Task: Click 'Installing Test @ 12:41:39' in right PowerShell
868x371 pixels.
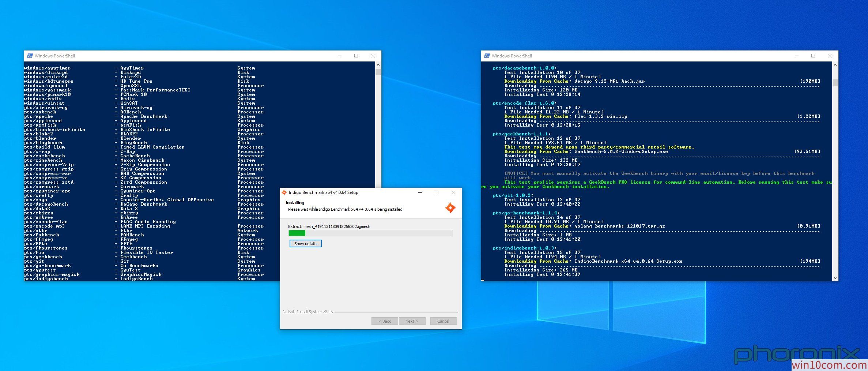Action: pos(542,274)
